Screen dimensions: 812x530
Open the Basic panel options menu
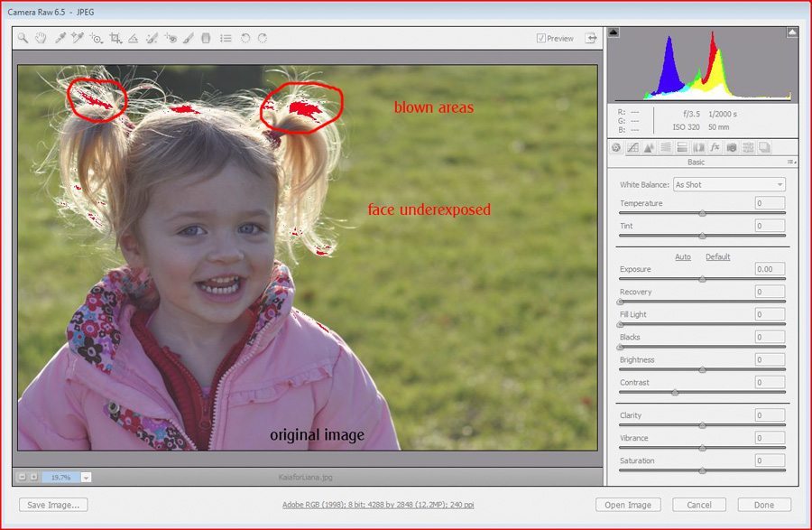click(792, 163)
